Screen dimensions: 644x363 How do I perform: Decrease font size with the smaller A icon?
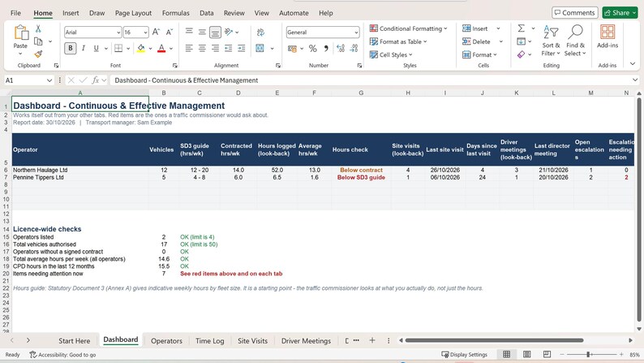[x=170, y=32]
